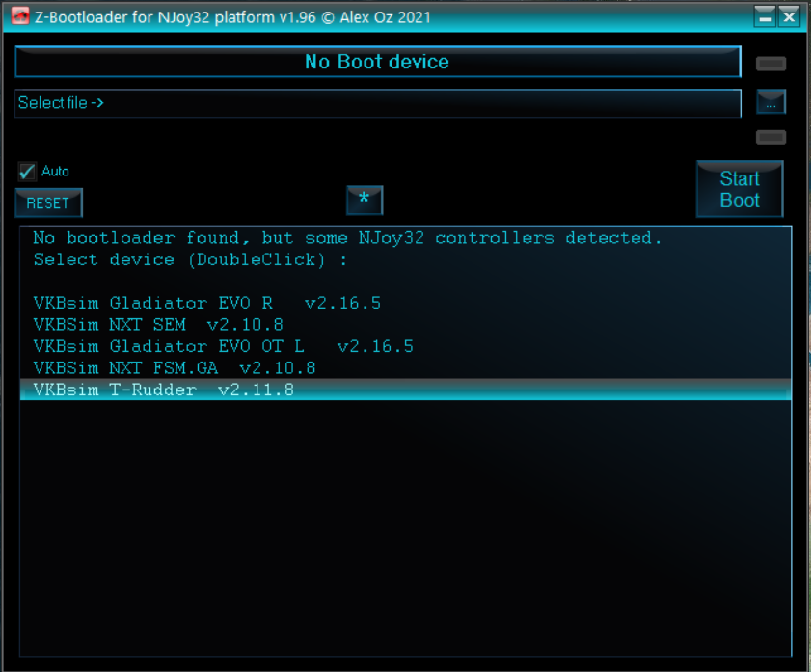
Task: Select VKBsim Gladiator EVO OT L row
Action: tap(405, 346)
